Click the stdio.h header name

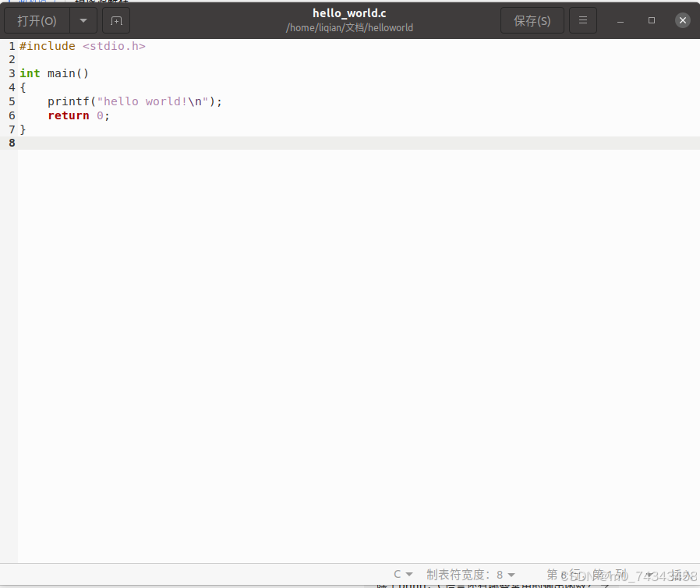click(x=114, y=46)
